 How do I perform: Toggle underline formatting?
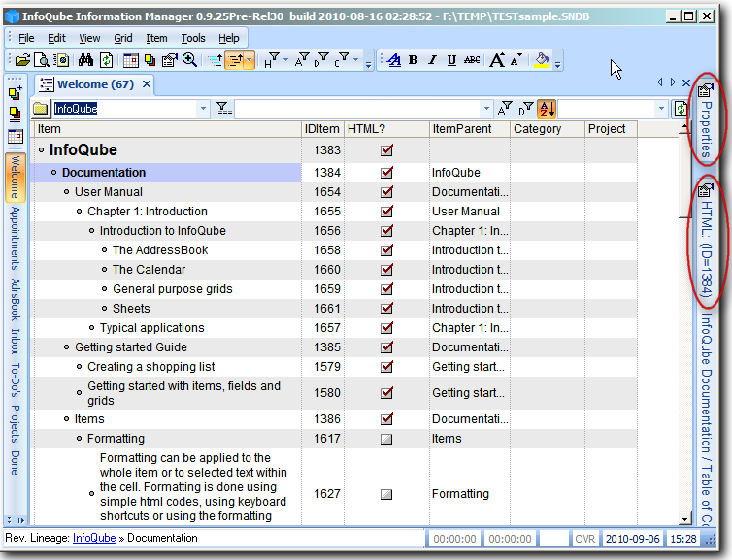tap(451, 60)
